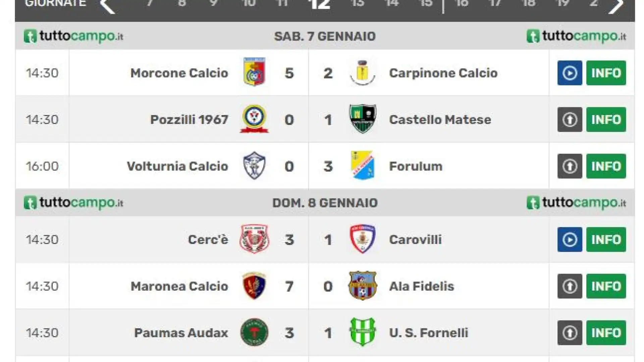Open Morcone Calcio team crest
644x362 pixels.
click(254, 72)
